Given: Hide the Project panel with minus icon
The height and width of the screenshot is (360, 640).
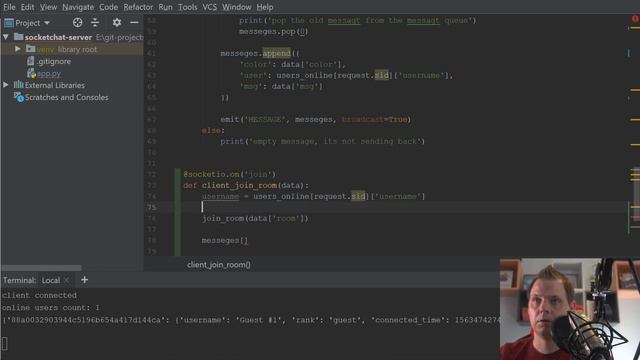Looking at the screenshot, I should coord(134,22).
